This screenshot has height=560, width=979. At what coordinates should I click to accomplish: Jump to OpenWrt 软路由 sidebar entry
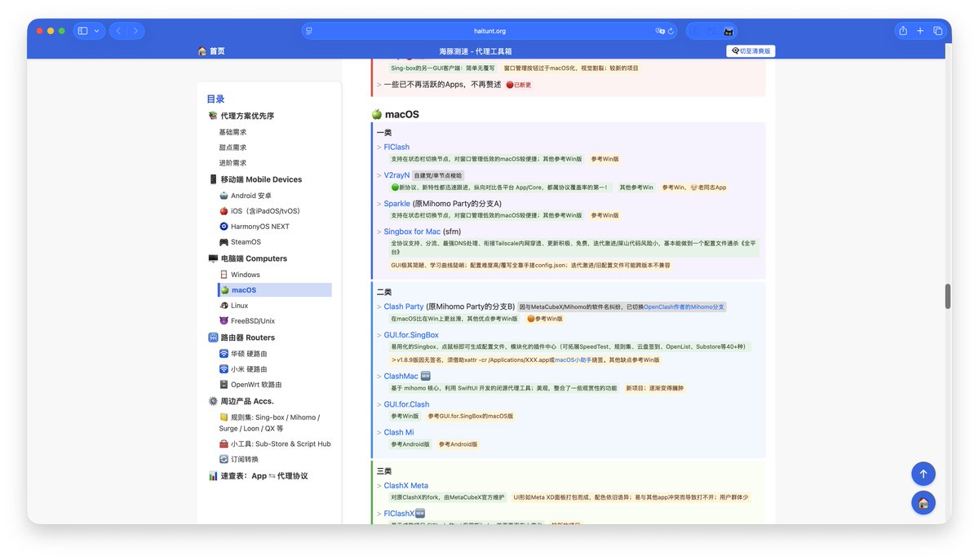tap(250, 385)
